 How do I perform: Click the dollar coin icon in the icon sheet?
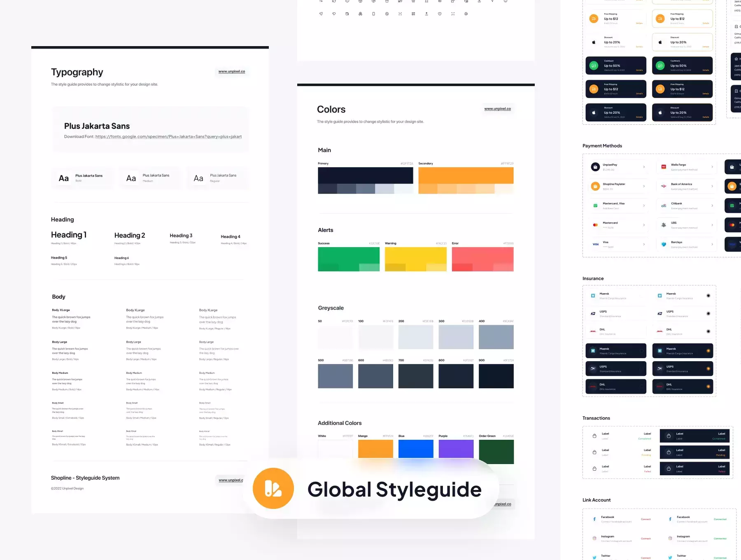coord(387,14)
